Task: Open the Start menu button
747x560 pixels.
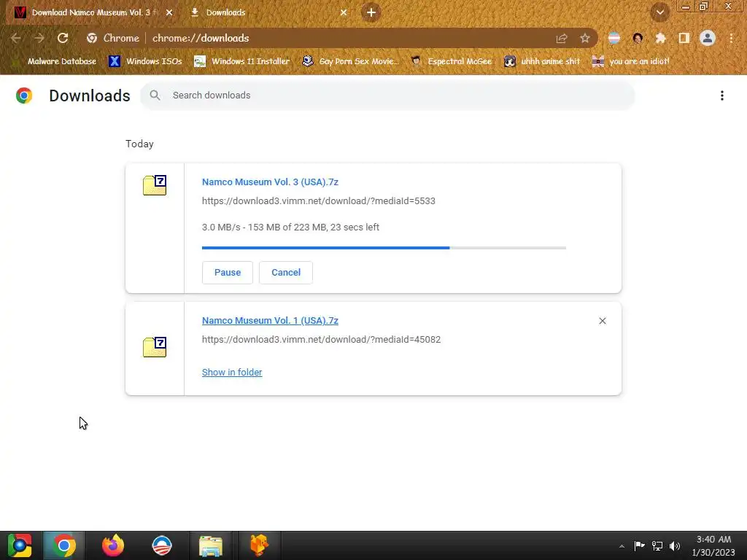Action: (20, 545)
